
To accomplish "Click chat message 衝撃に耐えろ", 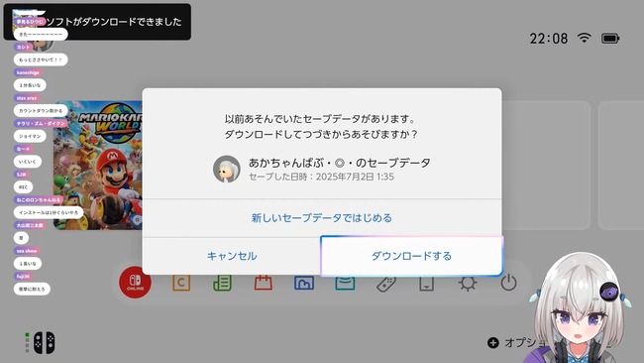I will pos(32,289).
